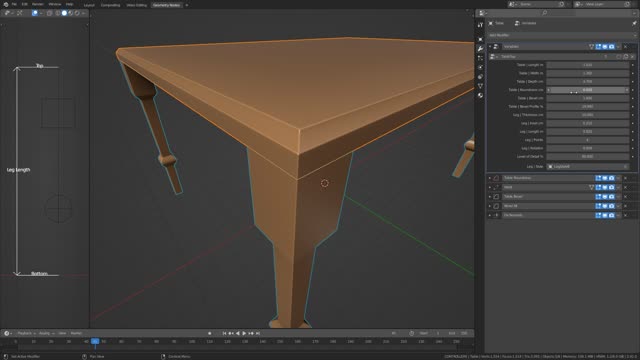This screenshot has width=640, height=360.
Task: Open the Add Modifier dropdown
Action: [x=562, y=35]
